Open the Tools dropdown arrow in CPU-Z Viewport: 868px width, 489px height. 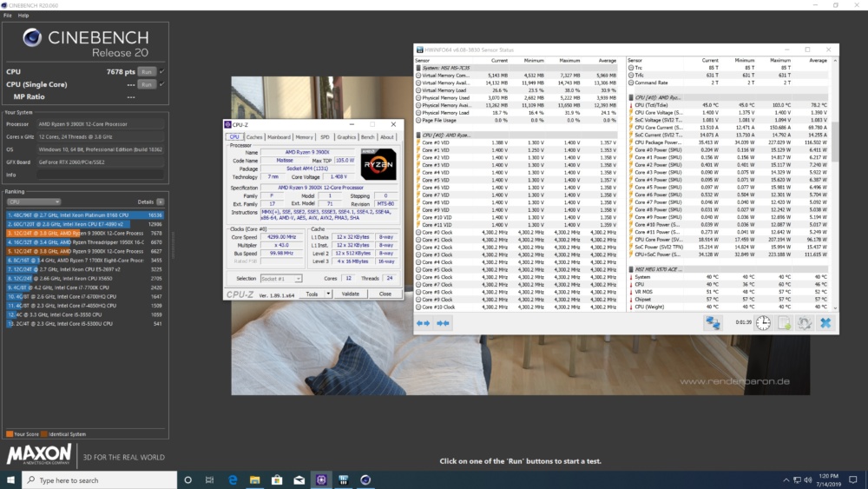[328, 294]
